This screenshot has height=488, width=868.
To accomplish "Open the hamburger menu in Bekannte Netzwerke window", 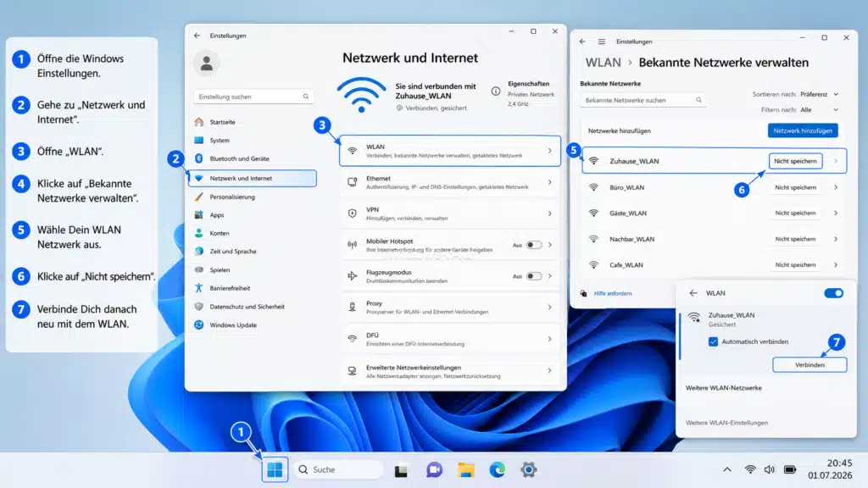I will coord(601,42).
